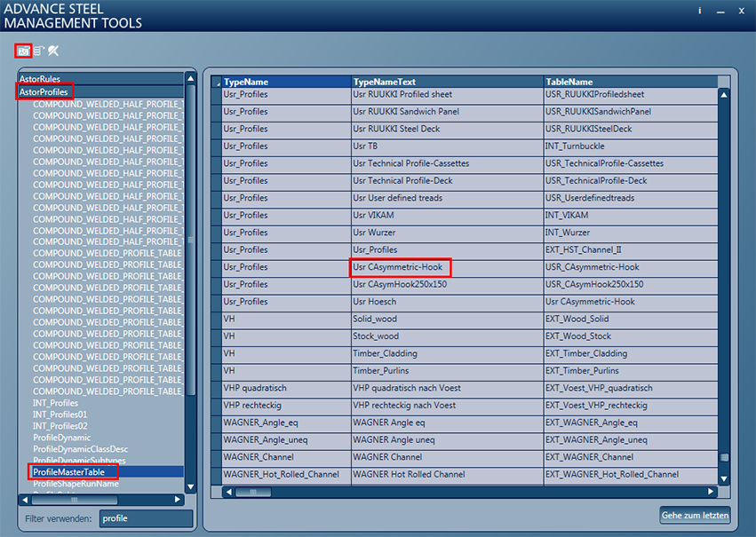The image size is (756, 537).
Task: Select the ProfileDynamic tree item
Action: coord(61,438)
